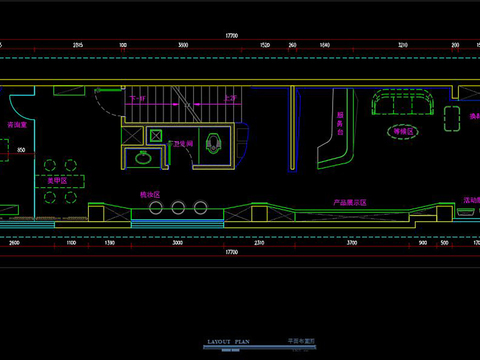The height and width of the screenshot is (360, 480).
Task: Click the dashed door swing arc near stairs
Action: pos(107,103)
